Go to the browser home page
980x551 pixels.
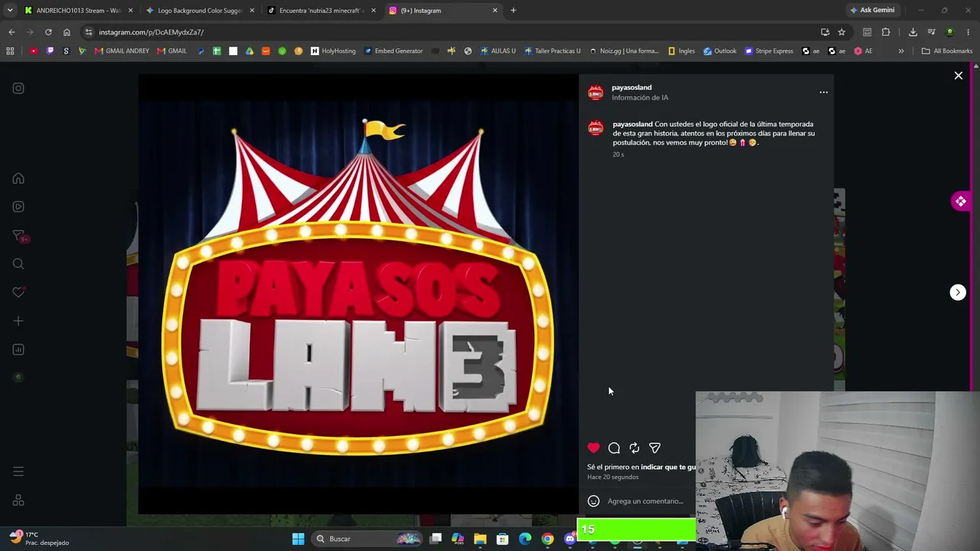coord(67,32)
